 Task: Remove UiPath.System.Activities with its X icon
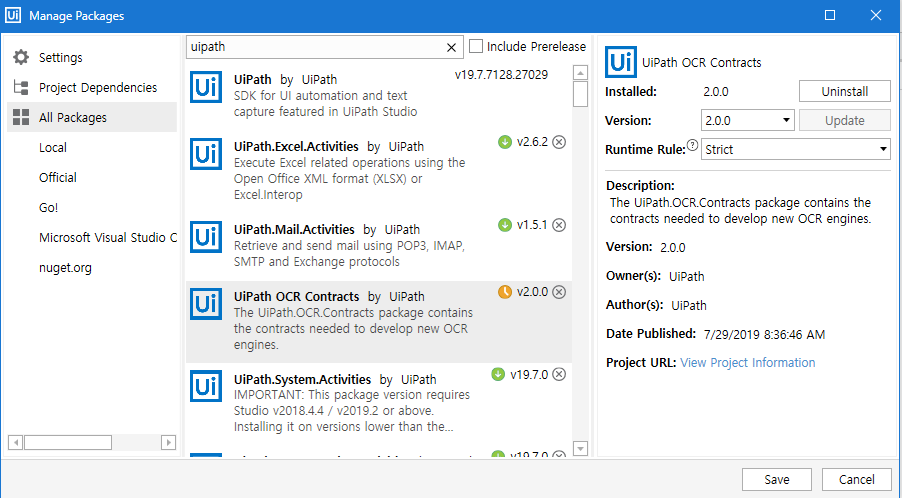point(559,374)
